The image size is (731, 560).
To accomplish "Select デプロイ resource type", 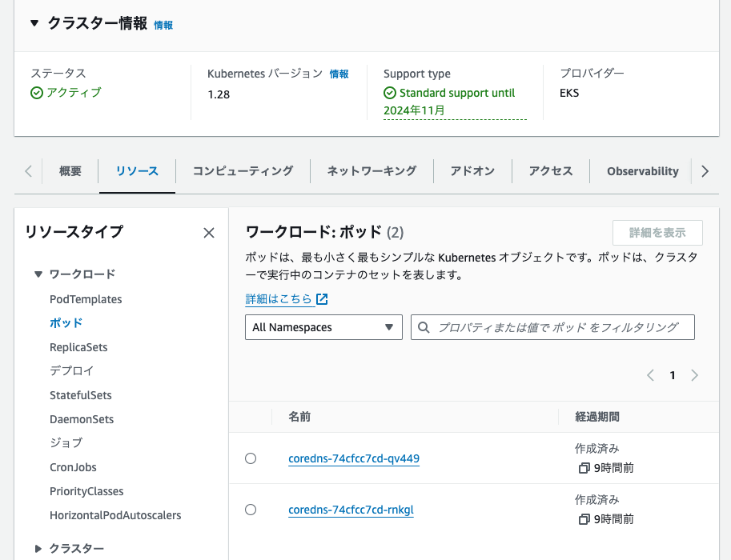I will coord(72,371).
